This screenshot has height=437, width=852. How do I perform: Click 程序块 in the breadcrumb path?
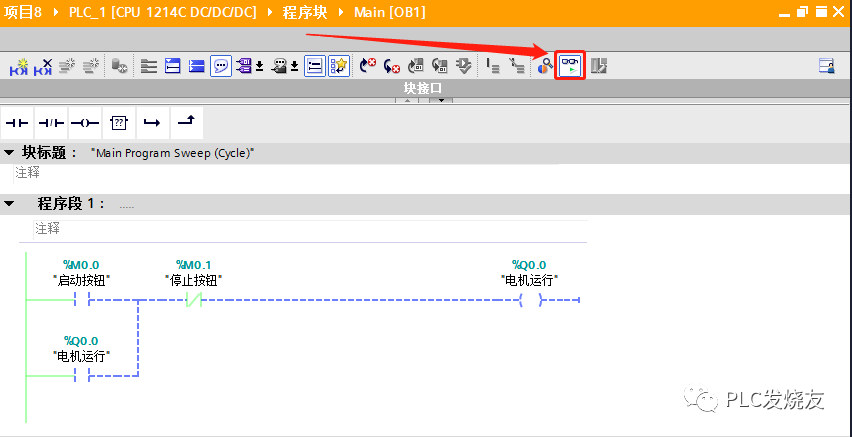305,13
